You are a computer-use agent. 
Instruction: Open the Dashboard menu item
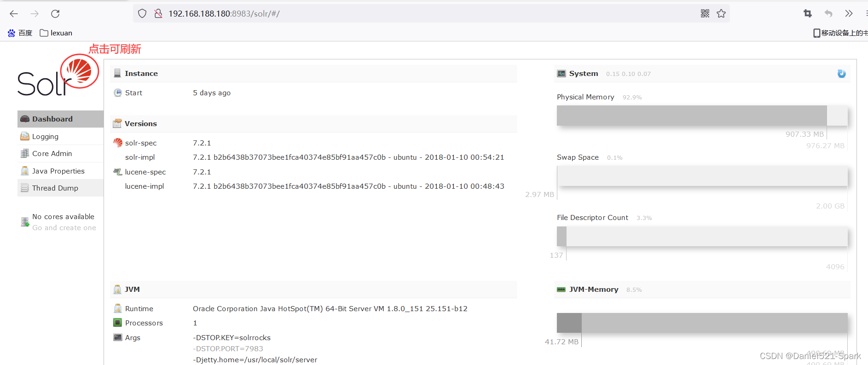(60, 119)
